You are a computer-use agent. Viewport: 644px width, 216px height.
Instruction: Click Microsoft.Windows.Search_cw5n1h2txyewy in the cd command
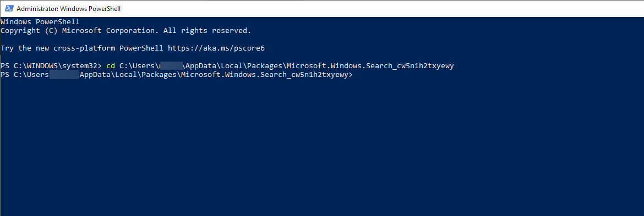tap(370, 66)
